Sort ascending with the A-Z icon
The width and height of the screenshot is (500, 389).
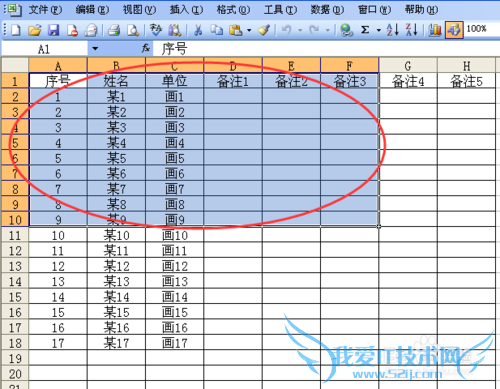tap(393, 30)
